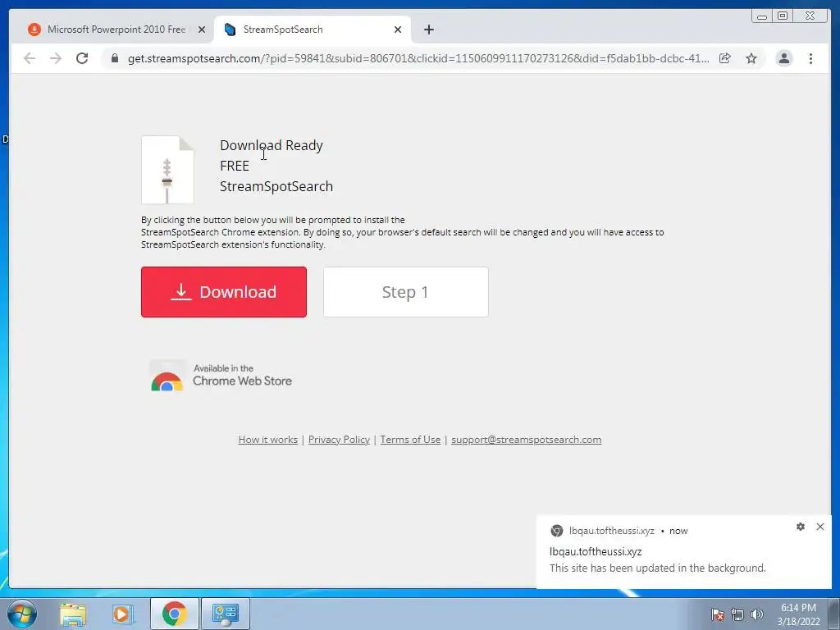Image resolution: width=840 pixels, height=630 pixels.
Task: Open the Privacy Policy link
Action: coord(339,440)
